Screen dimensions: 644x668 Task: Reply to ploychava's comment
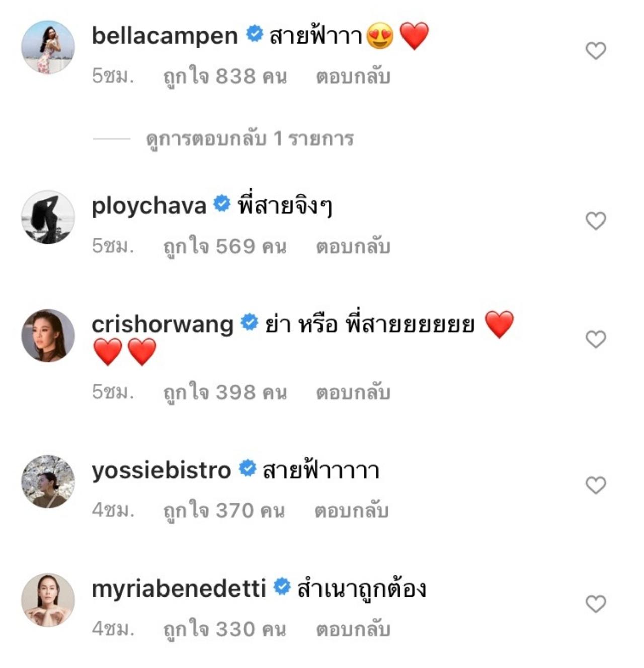[x=353, y=246]
